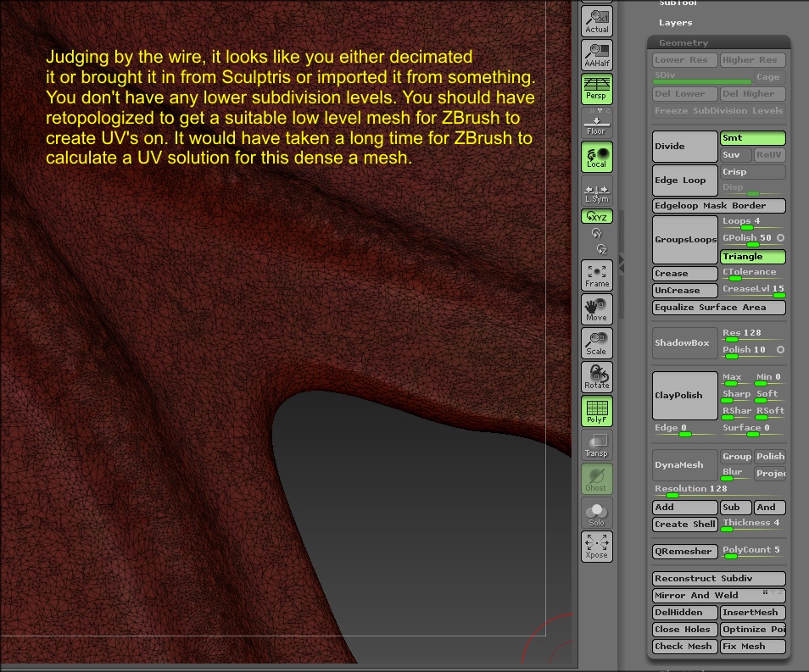Select Y-axis rotation icon
The width and height of the screenshot is (809, 672).
(x=597, y=233)
